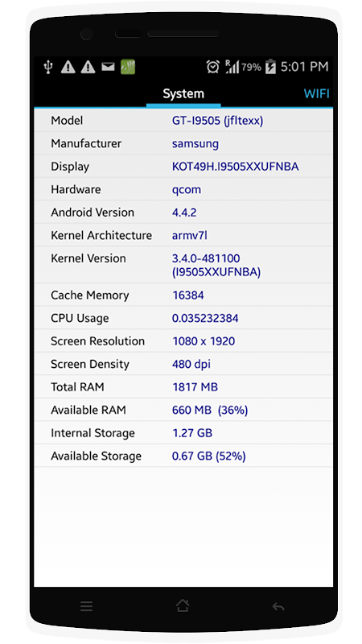The image size is (362, 644).
Task: Select the Android Version 4.4.2 row
Action: click(x=183, y=213)
